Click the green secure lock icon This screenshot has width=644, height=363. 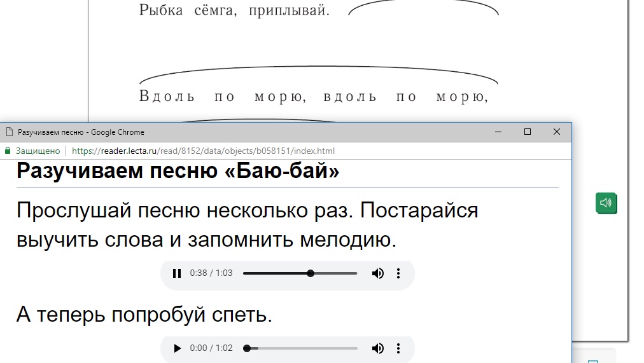(x=8, y=151)
